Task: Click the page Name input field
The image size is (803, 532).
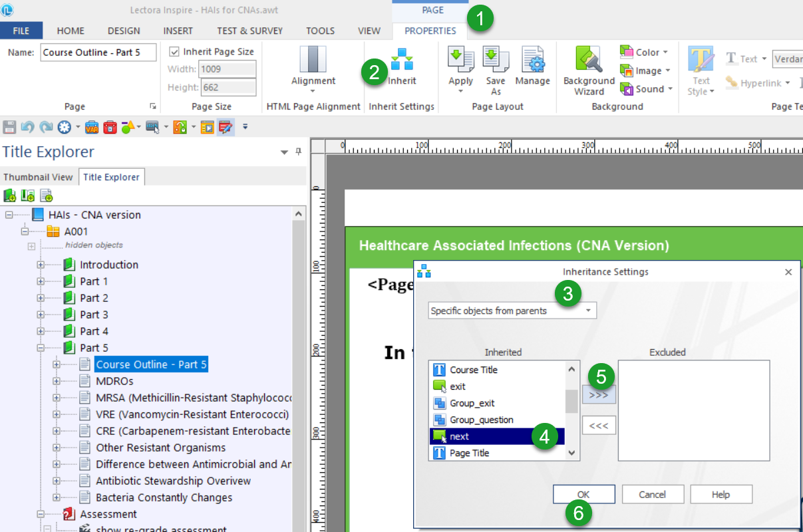Action: click(98, 52)
